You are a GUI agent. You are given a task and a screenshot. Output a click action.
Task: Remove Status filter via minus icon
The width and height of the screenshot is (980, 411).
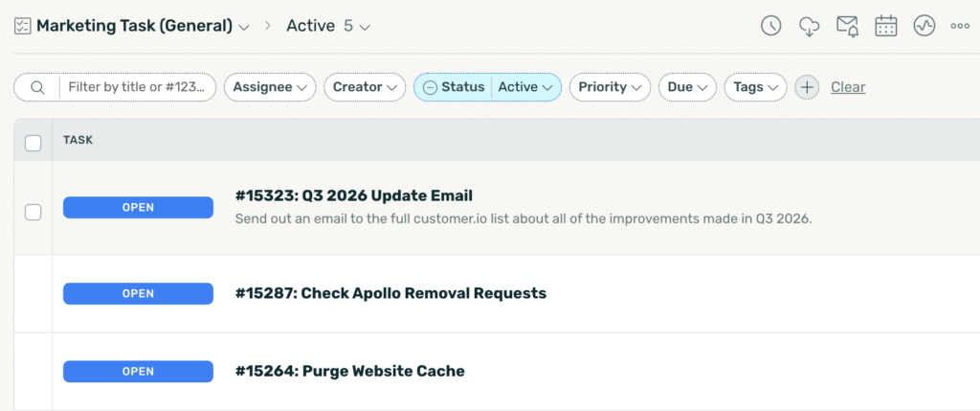430,87
